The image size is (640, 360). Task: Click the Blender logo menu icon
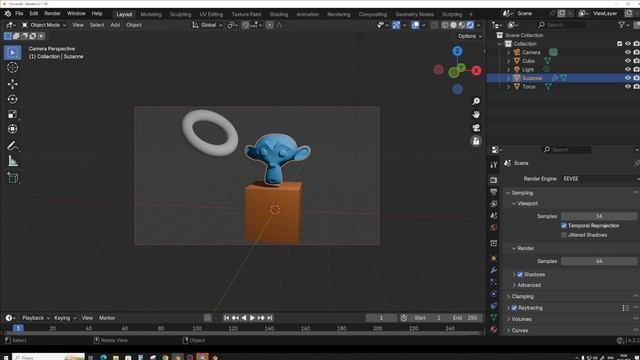click(7, 13)
